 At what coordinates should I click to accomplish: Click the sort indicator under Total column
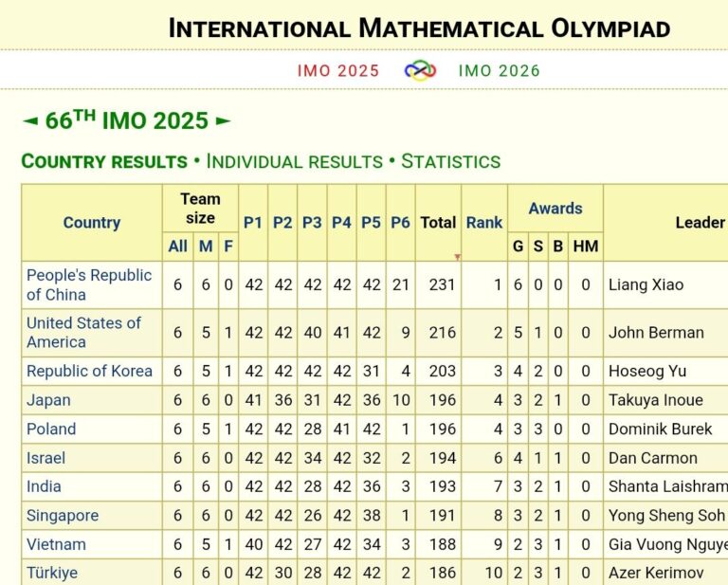(x=457, y=256)
